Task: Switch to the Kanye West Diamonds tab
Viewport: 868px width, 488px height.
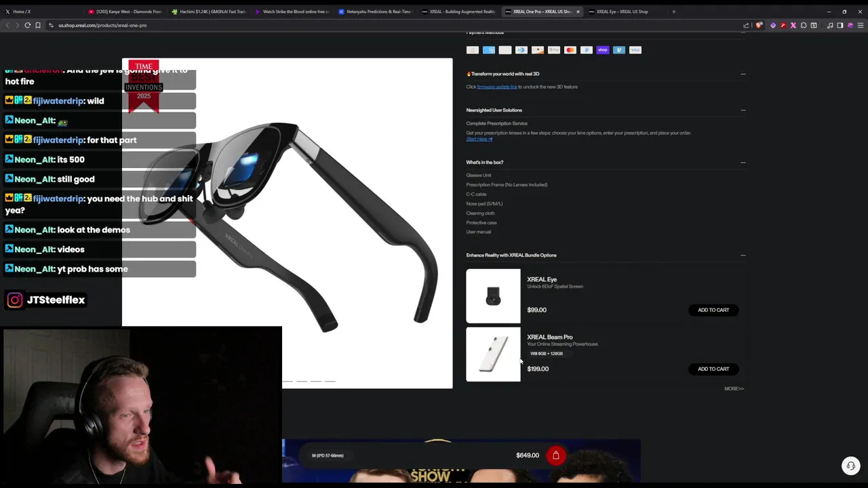Action: 125,12
